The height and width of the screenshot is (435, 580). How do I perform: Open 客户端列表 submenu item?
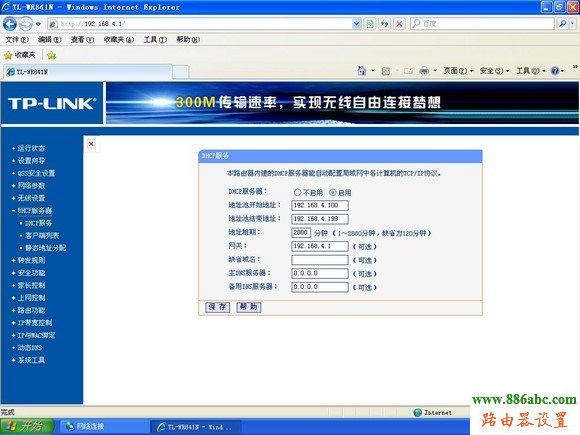point(42,236)
